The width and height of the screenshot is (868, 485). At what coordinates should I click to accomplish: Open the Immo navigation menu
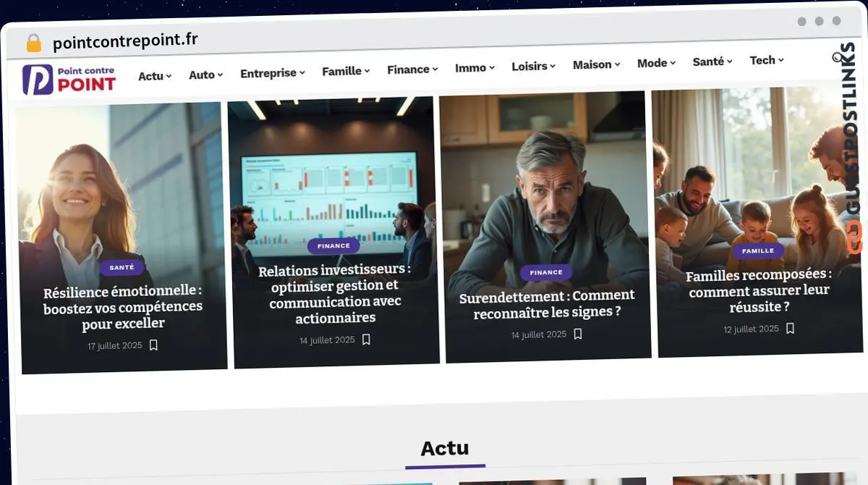[x=475, y=68]
